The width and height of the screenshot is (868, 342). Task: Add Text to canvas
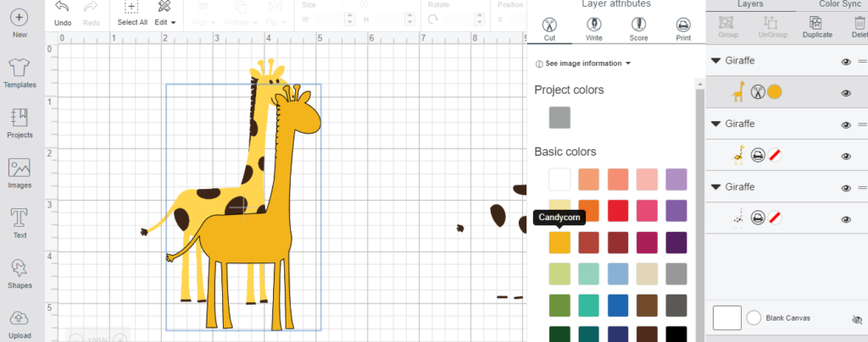tap(19, 223)
